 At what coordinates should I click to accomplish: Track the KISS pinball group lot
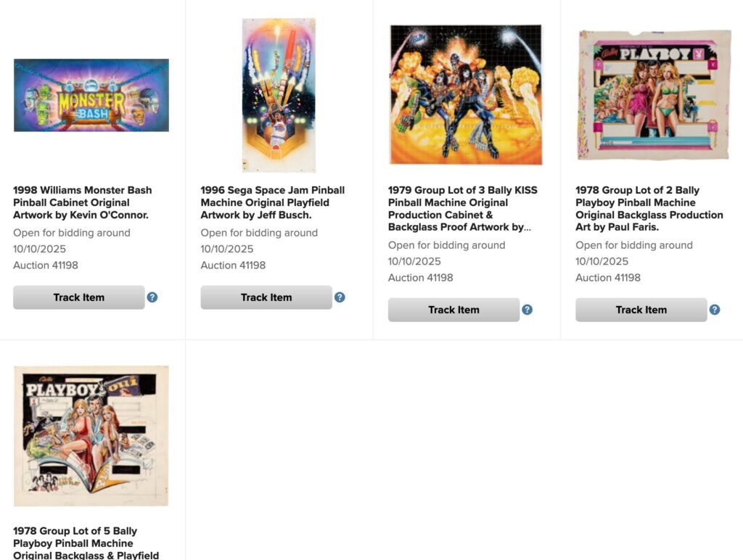[453, 310]
